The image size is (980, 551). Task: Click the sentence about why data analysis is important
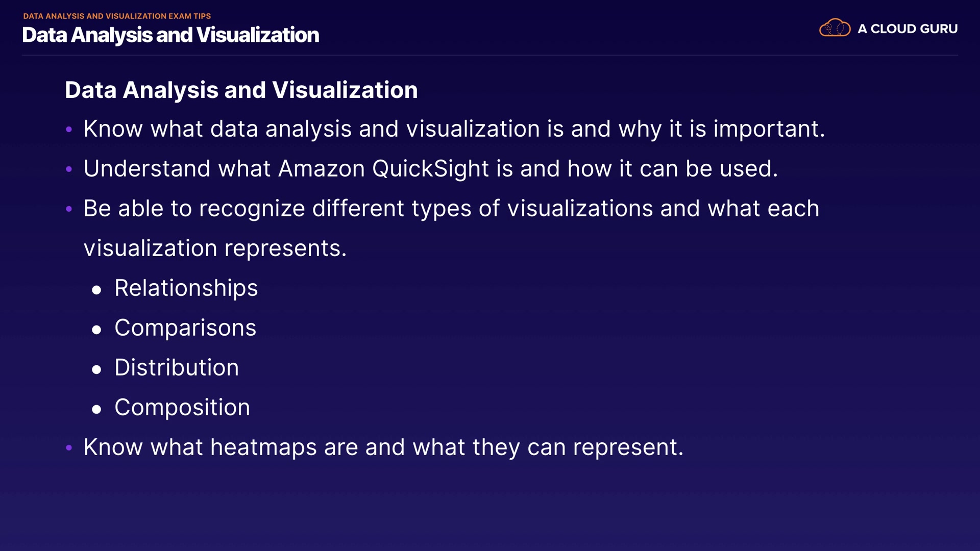pyautogui.click(x=454, y=129)
